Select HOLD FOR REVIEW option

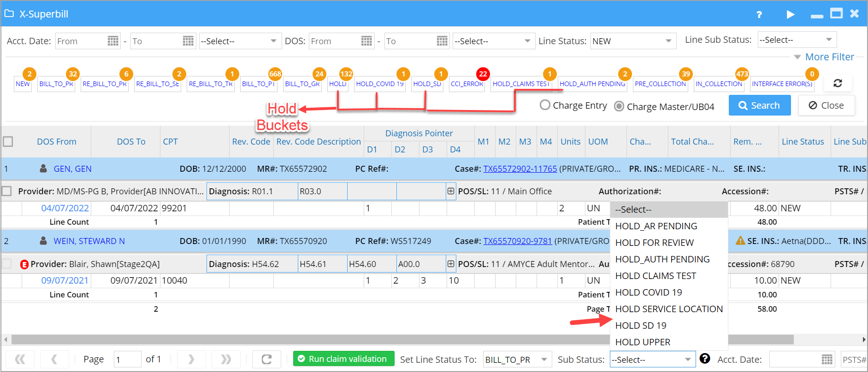point(654,243)
